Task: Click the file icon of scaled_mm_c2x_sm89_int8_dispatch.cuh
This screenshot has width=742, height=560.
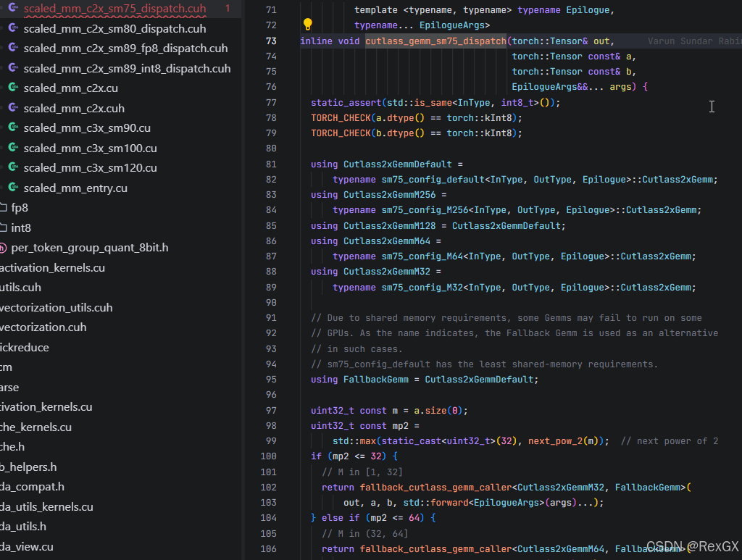Action: point(14,68)
